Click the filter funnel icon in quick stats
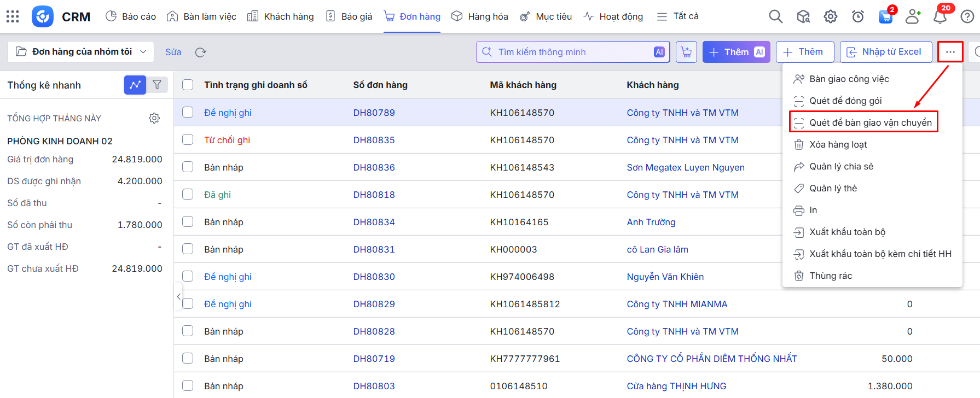Image resolution: width=980 pixels, height=398 pixels. pos(157,85)
